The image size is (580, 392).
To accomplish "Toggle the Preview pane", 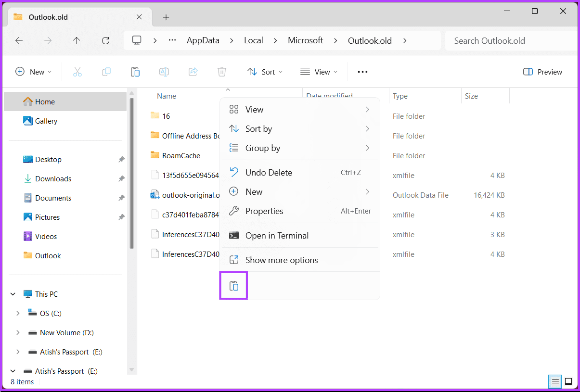I will pos(542,71).
